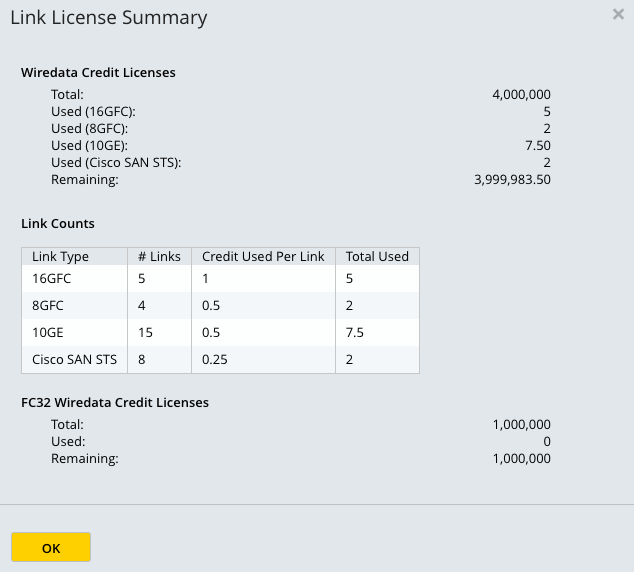The image size is (634, 572).
Task: Select the Cisco SAN STS table row
Action: 220,360
